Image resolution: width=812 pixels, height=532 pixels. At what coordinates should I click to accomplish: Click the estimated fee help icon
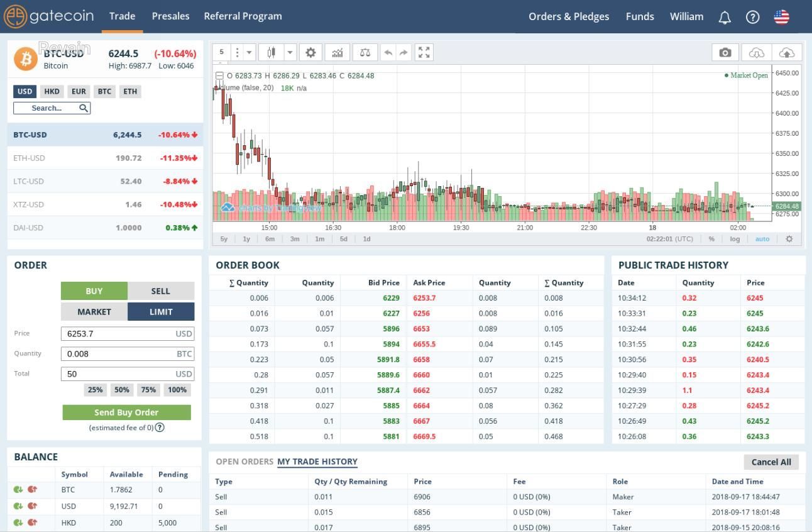(x=160, y=428)
